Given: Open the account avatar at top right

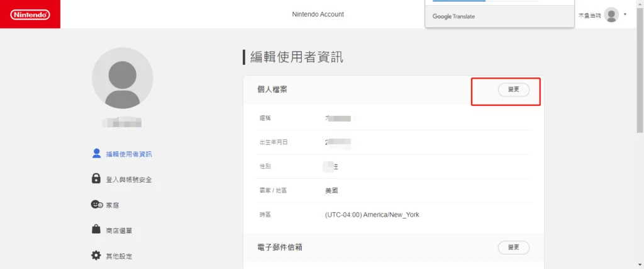Looking at the screenshot, I should (611, 15).
